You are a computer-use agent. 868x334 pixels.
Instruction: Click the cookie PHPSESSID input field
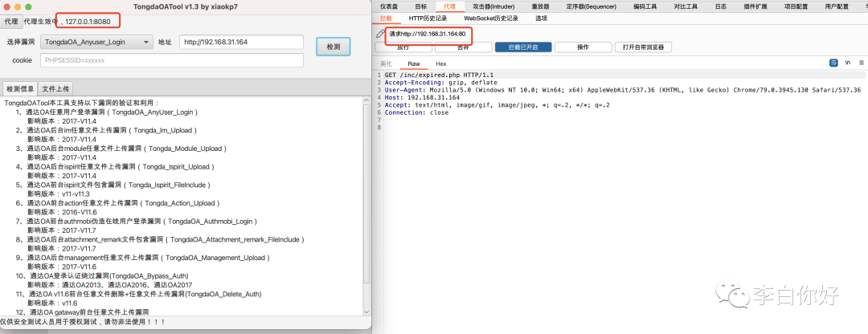tap(172, 60)
